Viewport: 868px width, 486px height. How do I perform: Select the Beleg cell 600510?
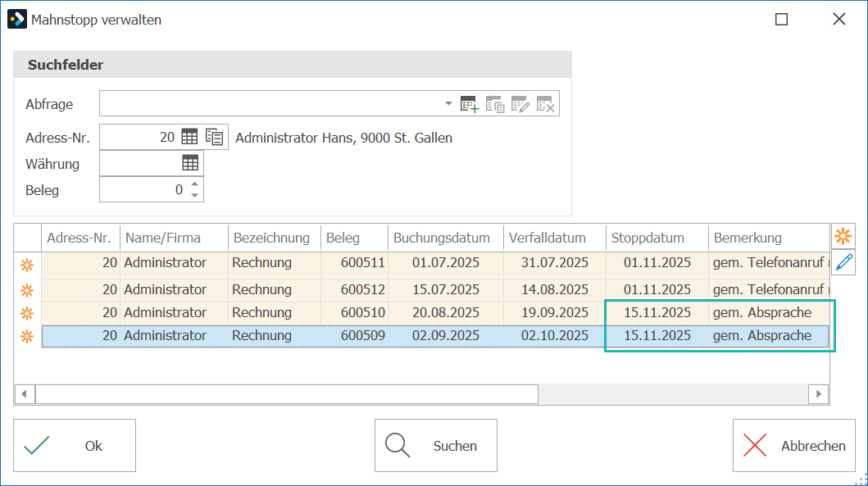(354, 313)
